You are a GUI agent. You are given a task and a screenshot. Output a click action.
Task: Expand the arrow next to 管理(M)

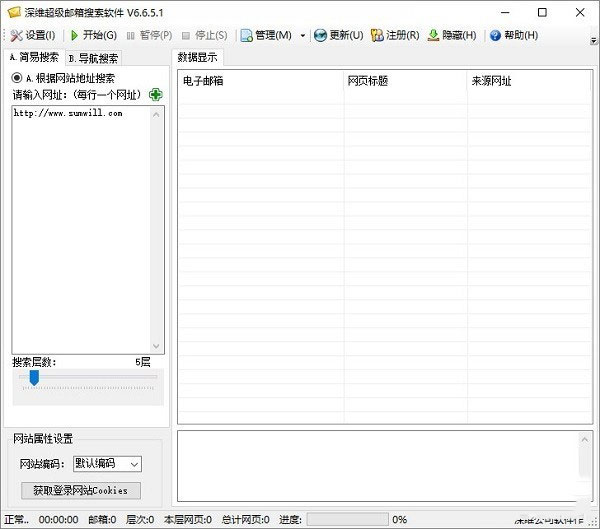point(303,36)
